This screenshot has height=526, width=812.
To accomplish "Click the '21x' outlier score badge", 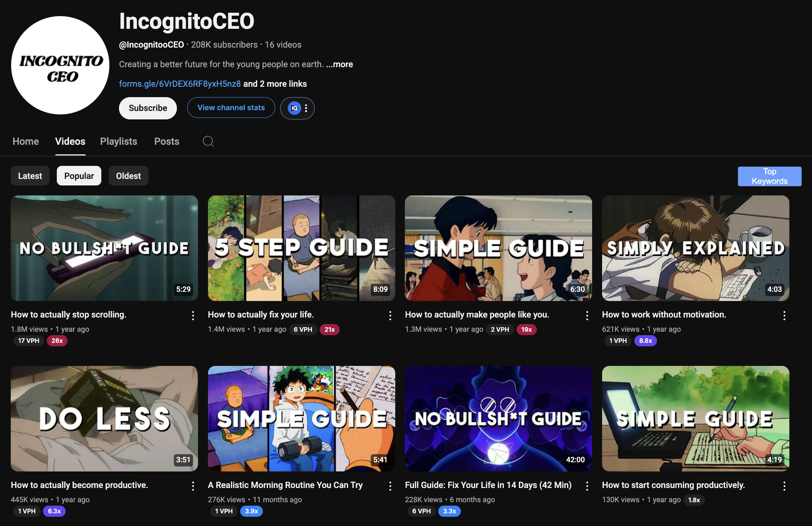I will click(330, 329).
